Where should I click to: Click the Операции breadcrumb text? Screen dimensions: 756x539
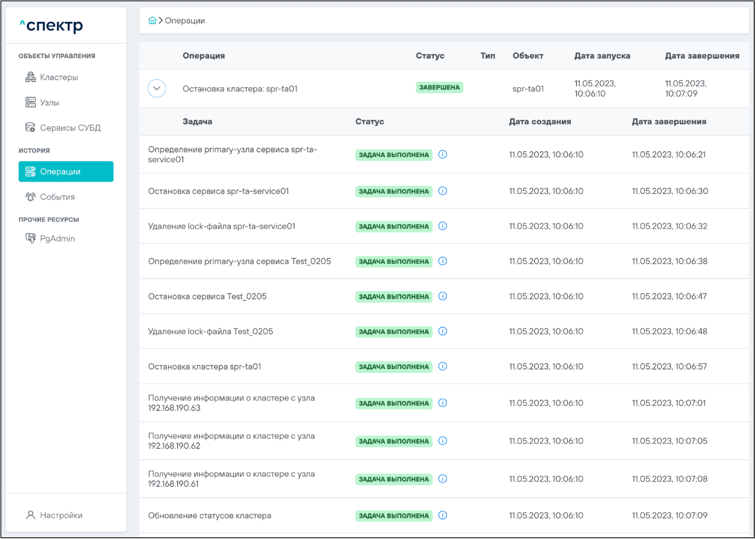pos(185,21)
